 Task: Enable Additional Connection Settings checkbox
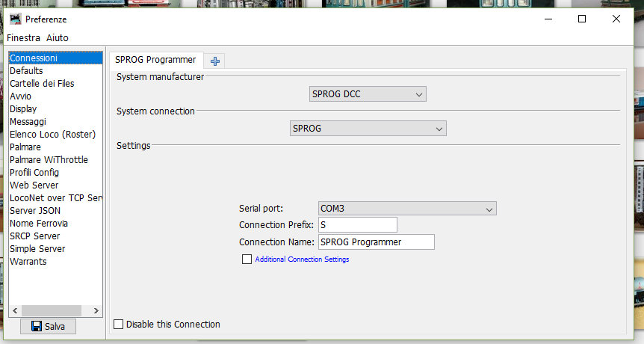point(247,259)
